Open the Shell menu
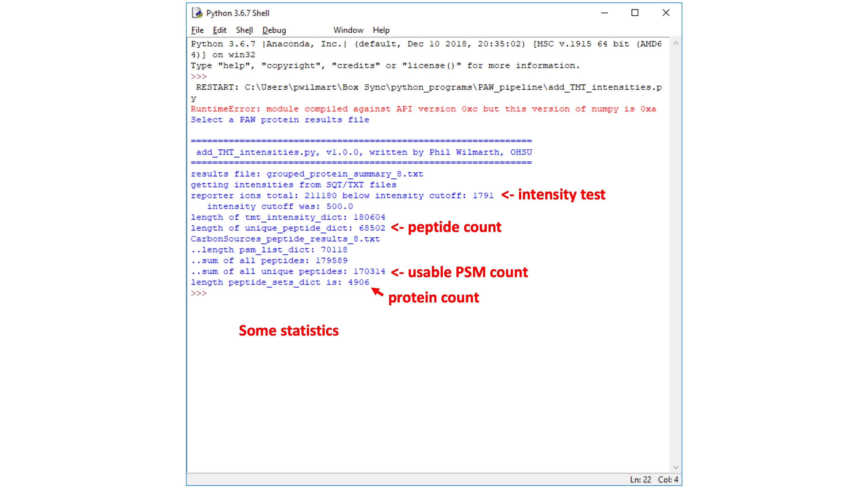The image size is (868, 488). click(x=244, y=30)
